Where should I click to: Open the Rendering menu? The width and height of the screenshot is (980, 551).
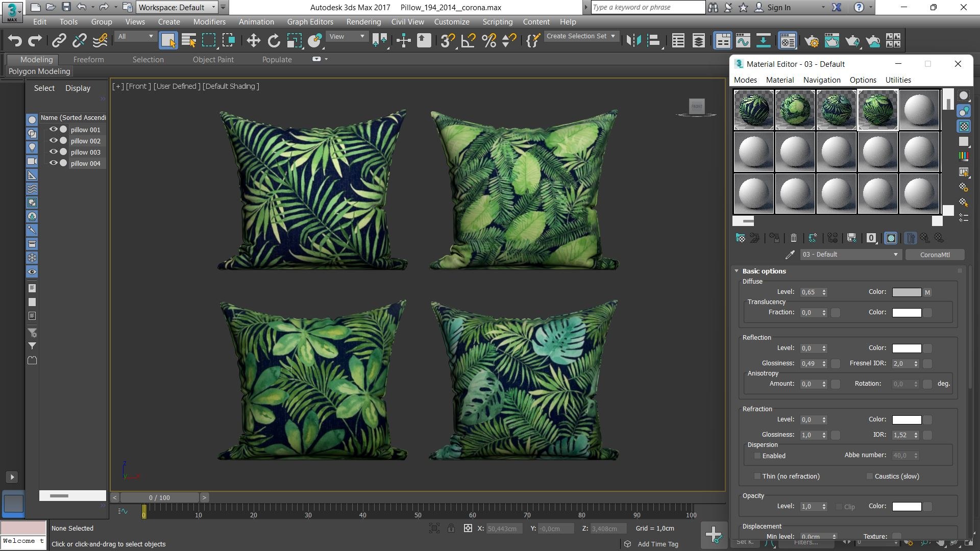(x=363, y=22)
